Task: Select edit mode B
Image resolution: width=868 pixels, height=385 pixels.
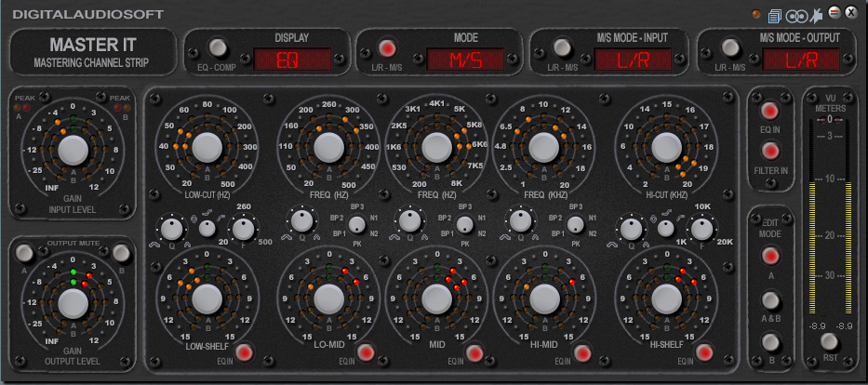Action: (770, 343)
